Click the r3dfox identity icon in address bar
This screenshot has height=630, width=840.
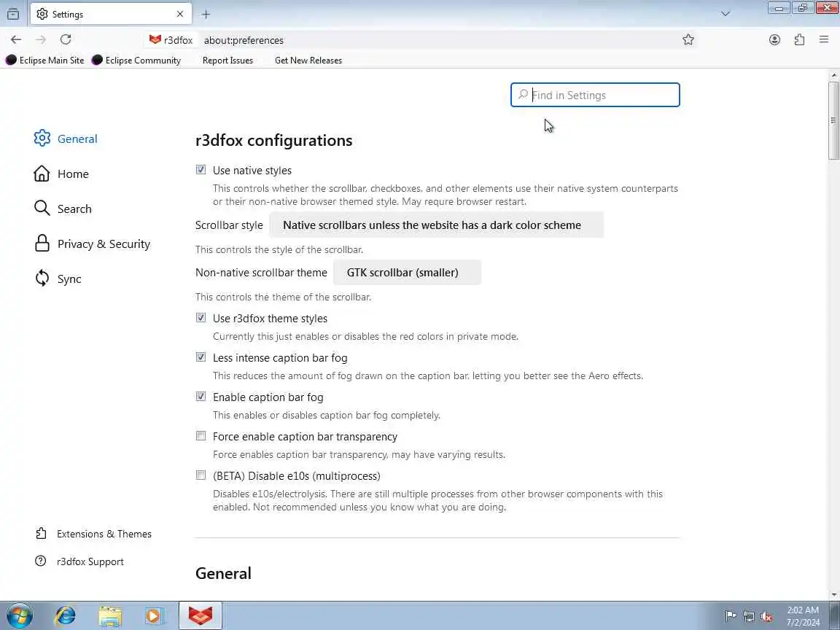pyautogui.click(x=171, y=40)
